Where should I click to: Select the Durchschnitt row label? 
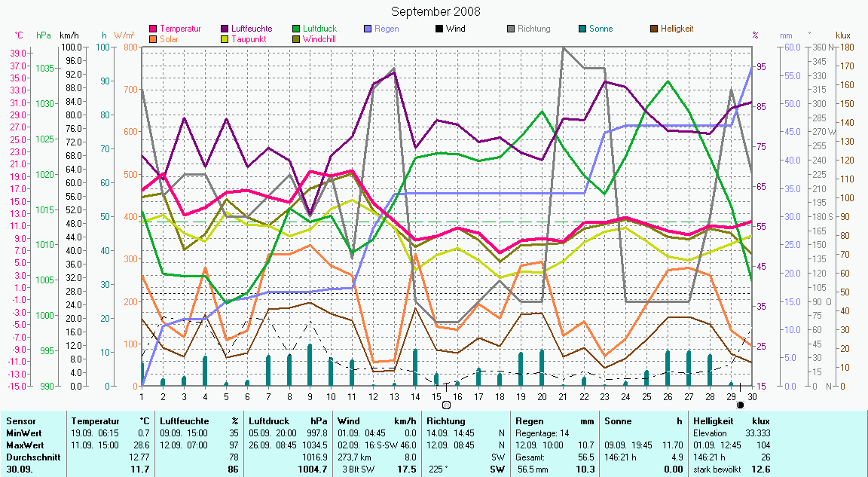click(x=30, y=457)
